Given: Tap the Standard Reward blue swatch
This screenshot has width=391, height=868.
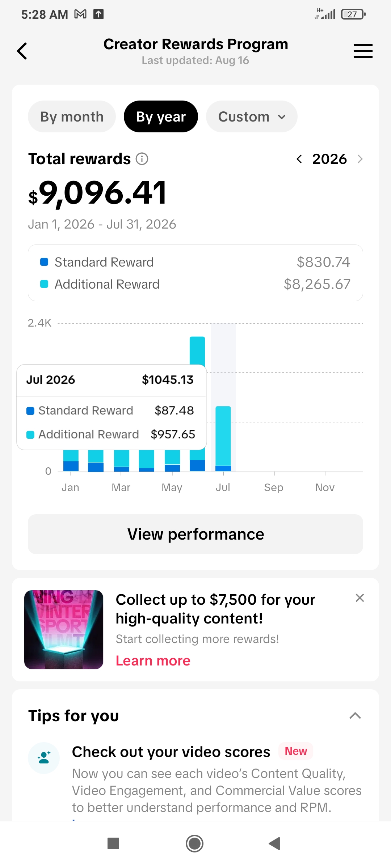Looking at the screenshot, I should point(44,262).
